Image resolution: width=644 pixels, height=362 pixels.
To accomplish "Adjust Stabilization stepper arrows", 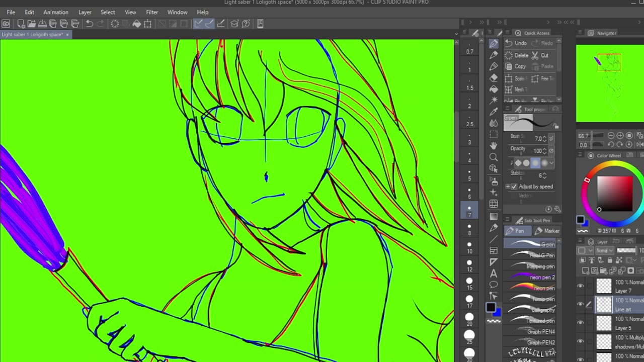I will (x=544, y=176).
